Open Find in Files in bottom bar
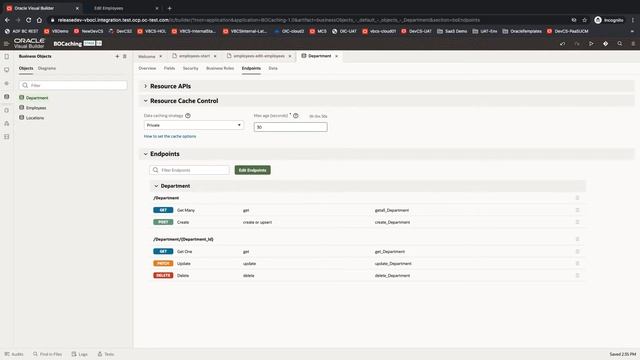 pos(47,354)
